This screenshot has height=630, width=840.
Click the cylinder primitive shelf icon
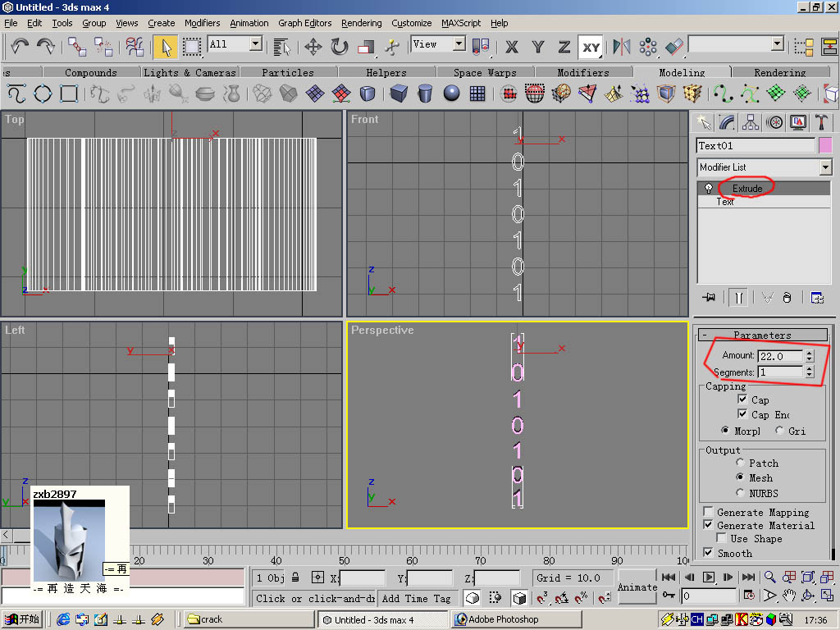tap(425, 94)
